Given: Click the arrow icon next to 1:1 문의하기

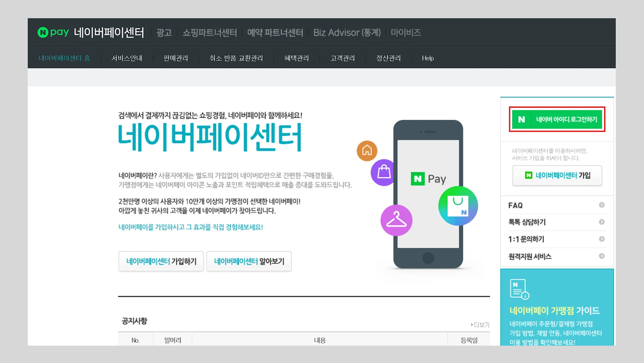Looking at the screenshot, I should tap(602, 239).
